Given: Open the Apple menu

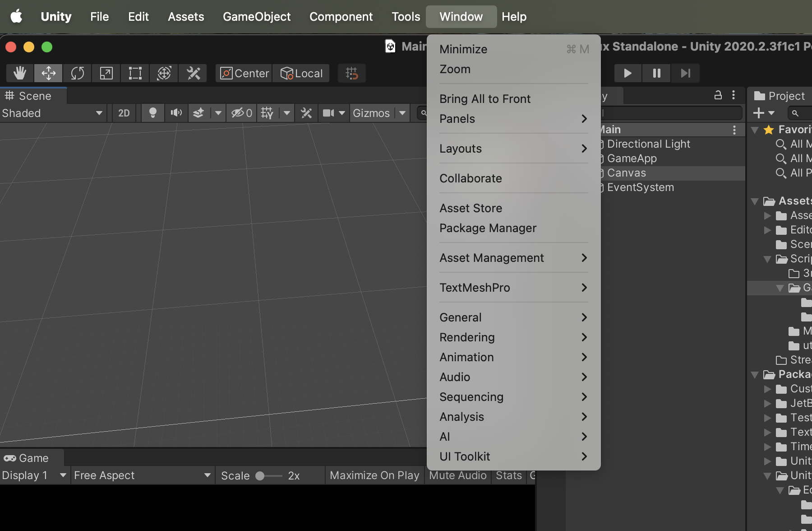Looking at the screenshot, I should 17,17.
